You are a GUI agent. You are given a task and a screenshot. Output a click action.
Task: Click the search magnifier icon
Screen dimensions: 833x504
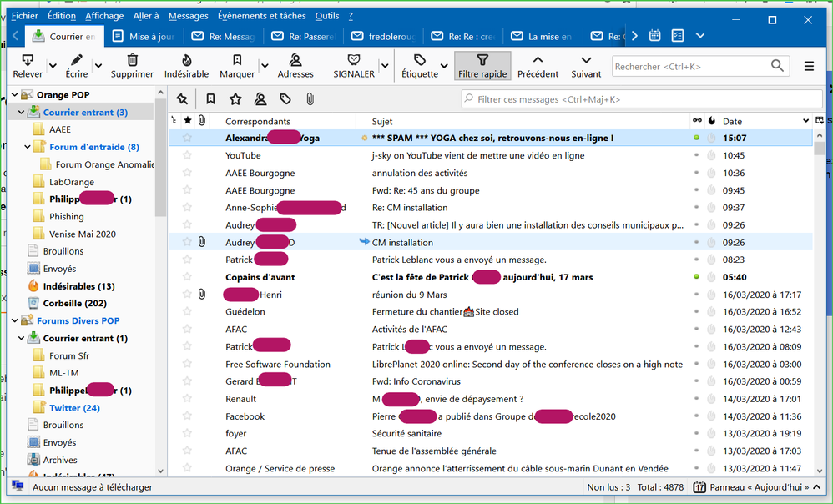777,66
